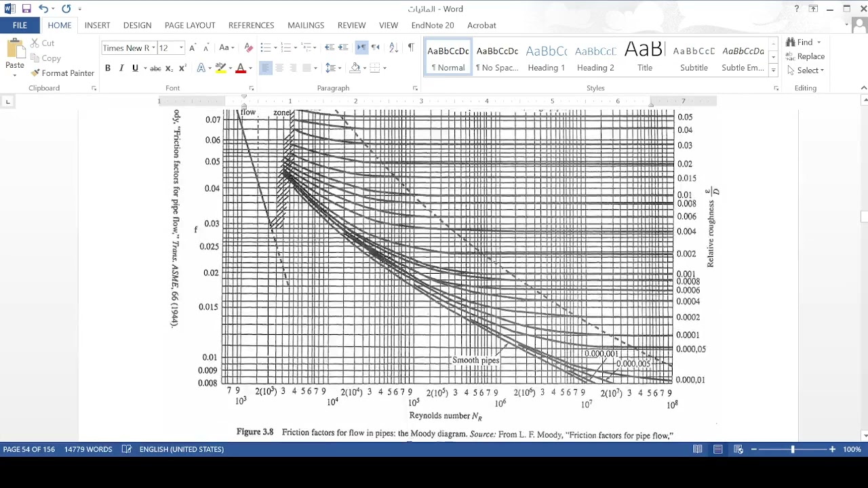
Task: Open Customize Quick Access Toolbar dropdown
Action: tap(79, 9)
